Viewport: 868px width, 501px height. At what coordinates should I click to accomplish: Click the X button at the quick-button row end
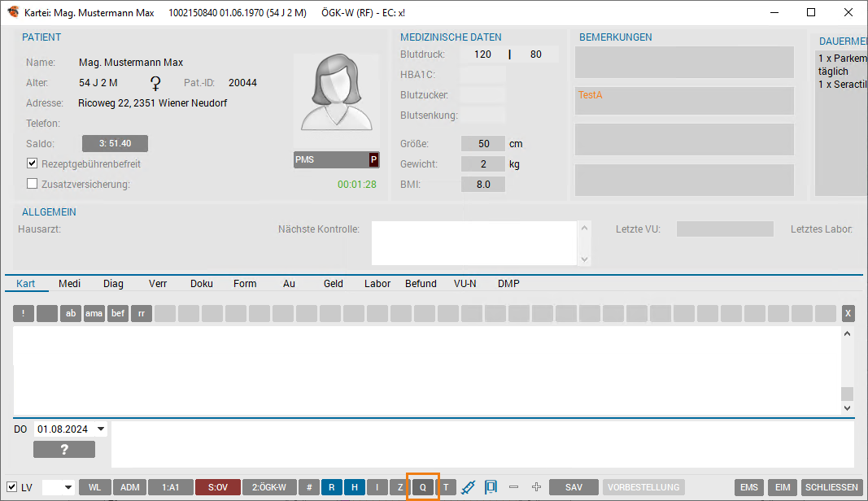[848, 313]
